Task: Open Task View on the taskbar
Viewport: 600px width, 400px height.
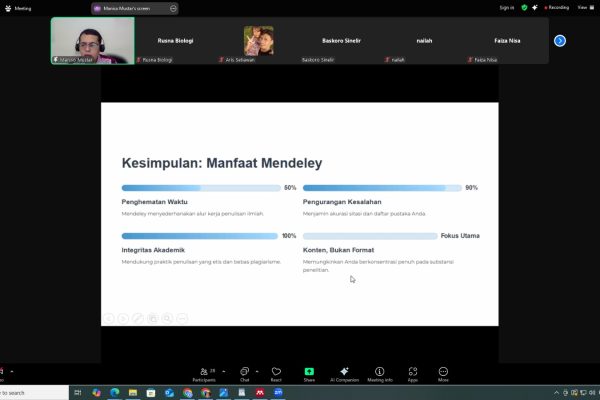Action: pos(78,392)
